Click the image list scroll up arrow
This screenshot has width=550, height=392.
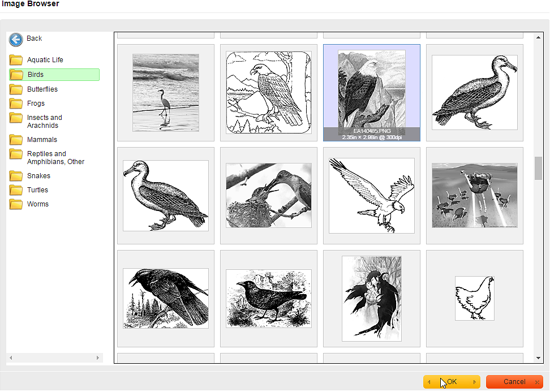538,37
